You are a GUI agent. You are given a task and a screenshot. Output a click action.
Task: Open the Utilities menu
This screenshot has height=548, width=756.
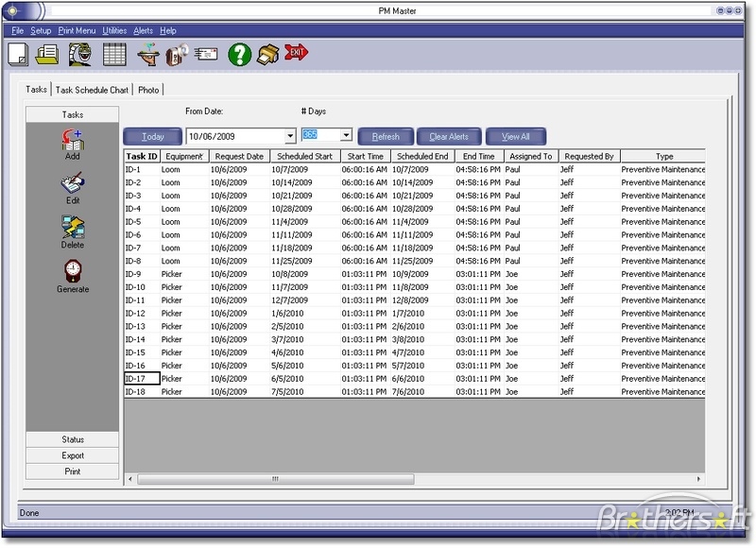pos(114,31)
